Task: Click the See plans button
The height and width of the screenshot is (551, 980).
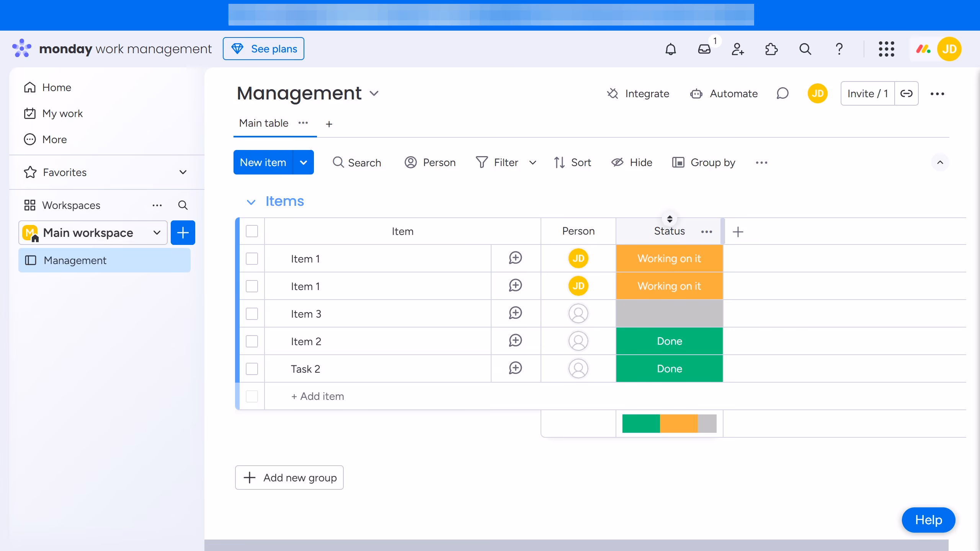Action: click(264, 49)
